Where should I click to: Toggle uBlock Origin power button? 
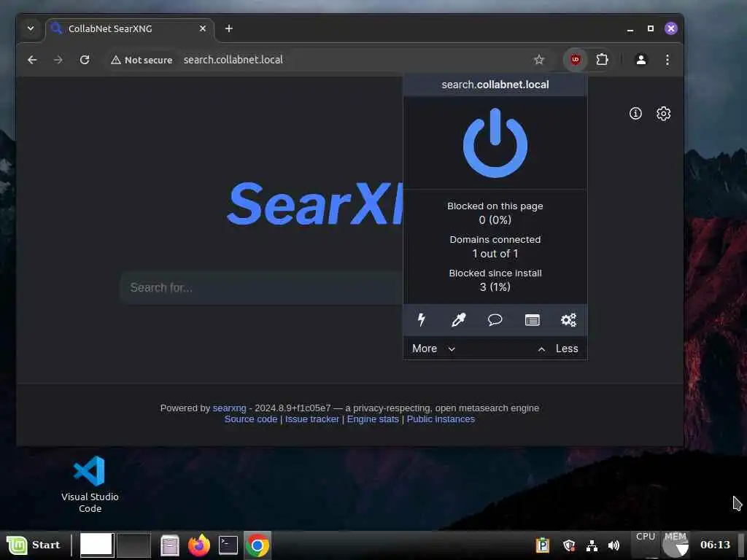[495, 143]
